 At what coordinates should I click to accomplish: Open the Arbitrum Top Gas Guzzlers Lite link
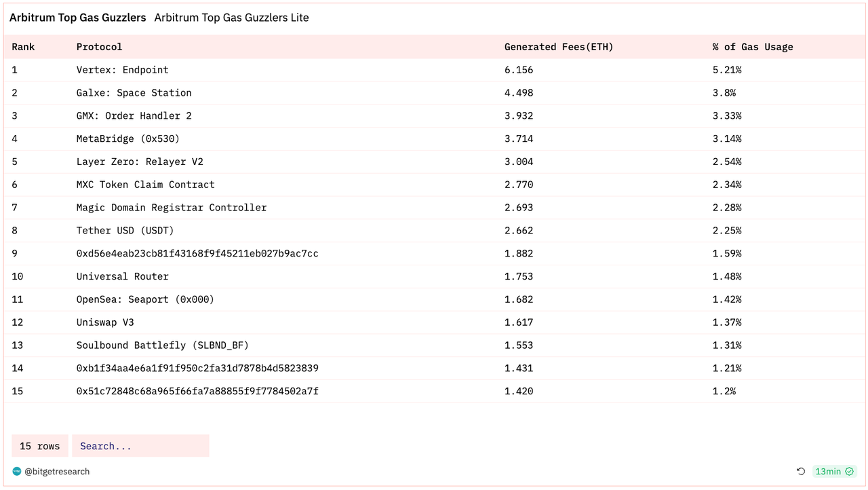(232, 18)
